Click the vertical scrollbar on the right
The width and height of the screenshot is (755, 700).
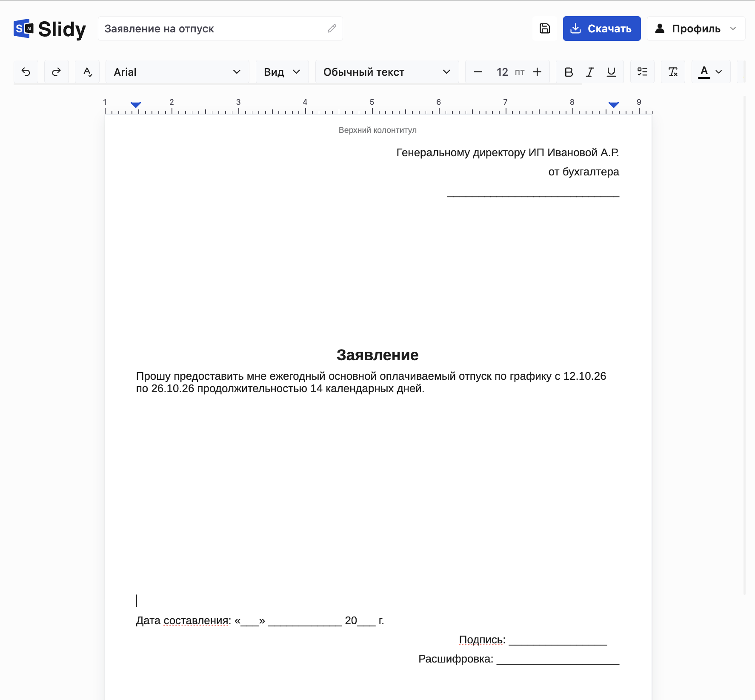coord(744,345)
